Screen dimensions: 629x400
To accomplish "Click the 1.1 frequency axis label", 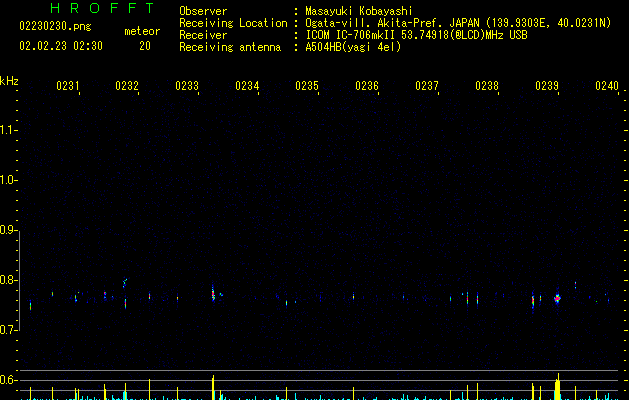I will (x=8, y=130).
